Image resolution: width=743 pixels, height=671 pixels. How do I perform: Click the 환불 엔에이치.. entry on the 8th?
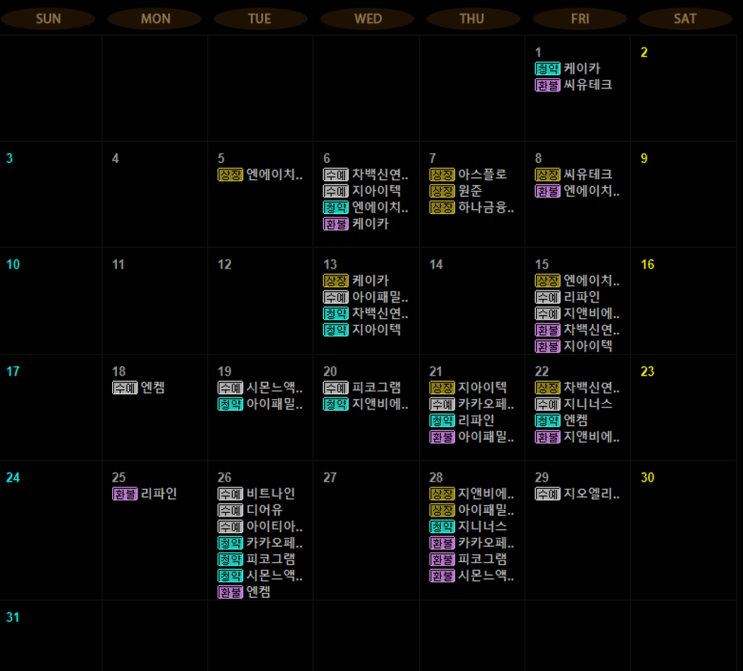click(577, 191)
